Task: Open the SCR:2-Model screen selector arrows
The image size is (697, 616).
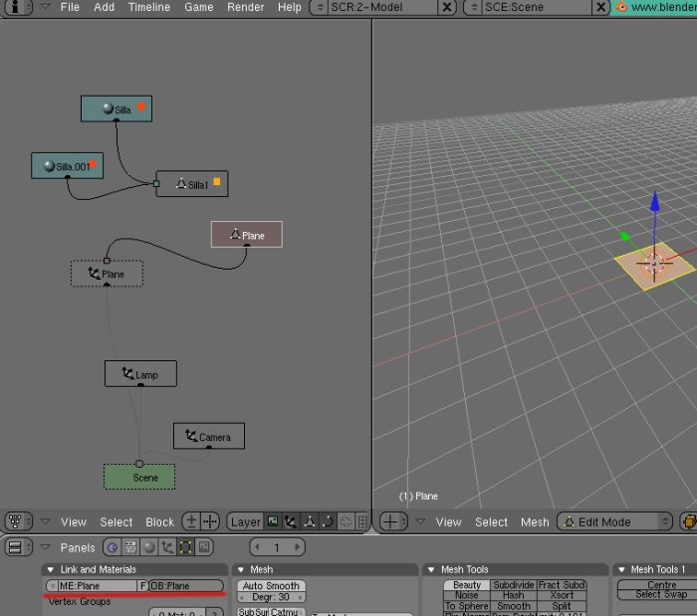Action: 320,7
